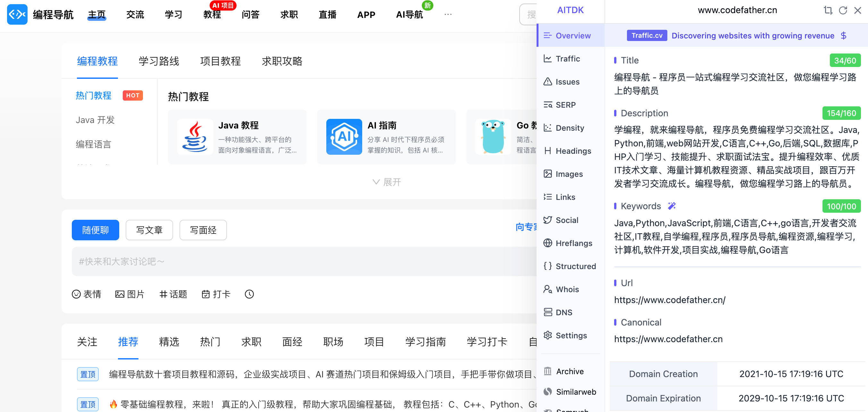Switch to the 学习路线 tab

[159, 61]
